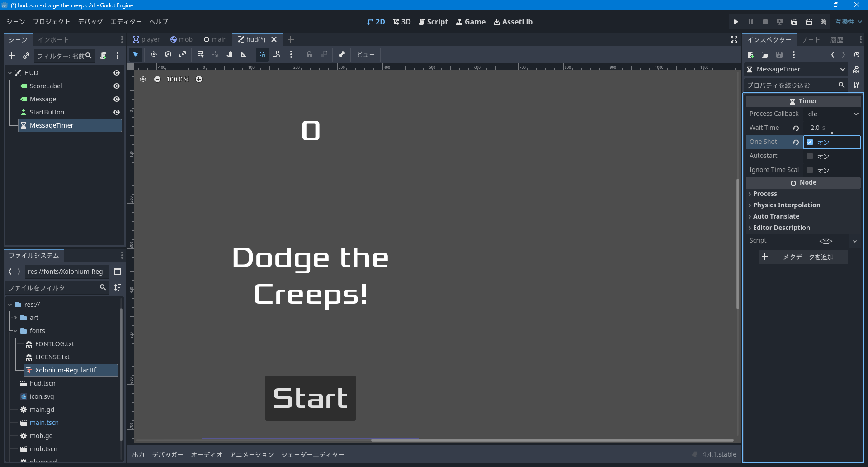Image resolution: width=868 pixels, height=467 pixels.
Task: Enable the Autostart checkbox
Action: (810, 156)
